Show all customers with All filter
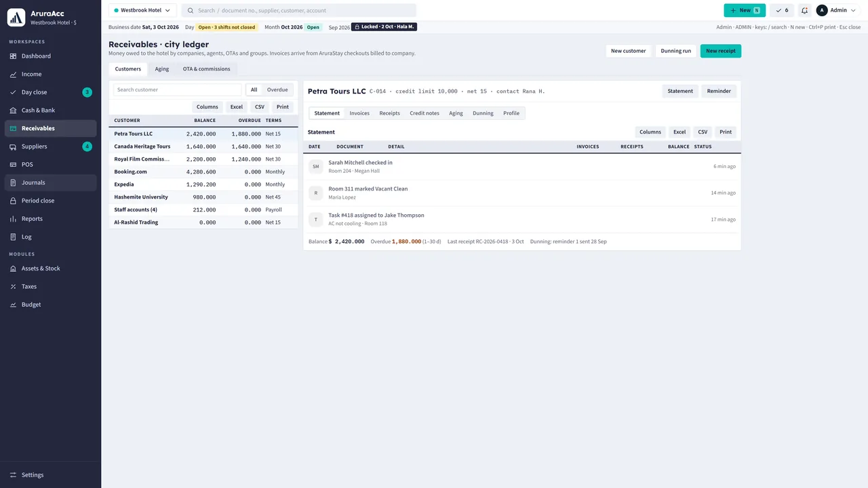 (x=254, y=89)
